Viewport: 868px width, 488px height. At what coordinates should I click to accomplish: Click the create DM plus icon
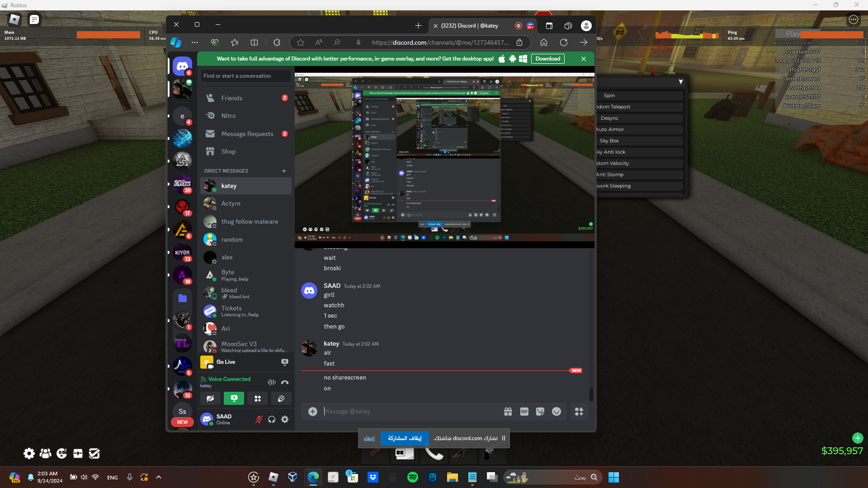[x=284, y=171]
